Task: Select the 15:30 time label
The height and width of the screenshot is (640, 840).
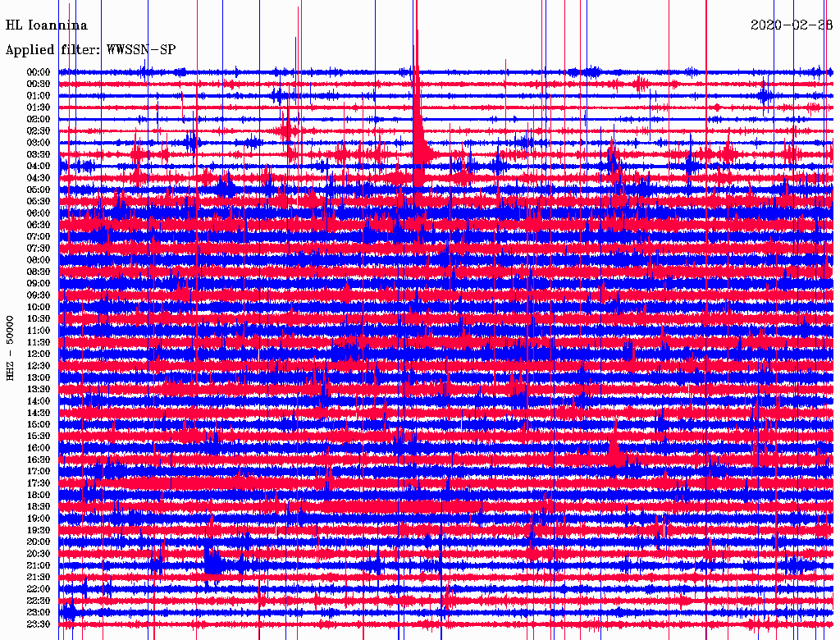Action: [39, 436]
